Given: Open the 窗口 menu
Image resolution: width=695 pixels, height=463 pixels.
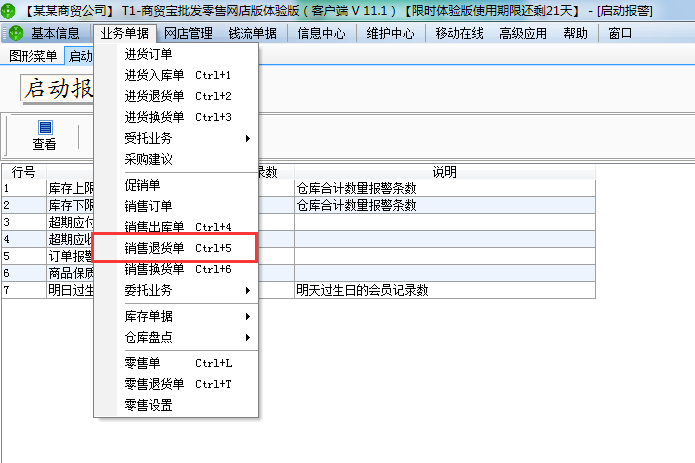Looking at the screenshot, I should pyautogui.click(x=620, y=33).
